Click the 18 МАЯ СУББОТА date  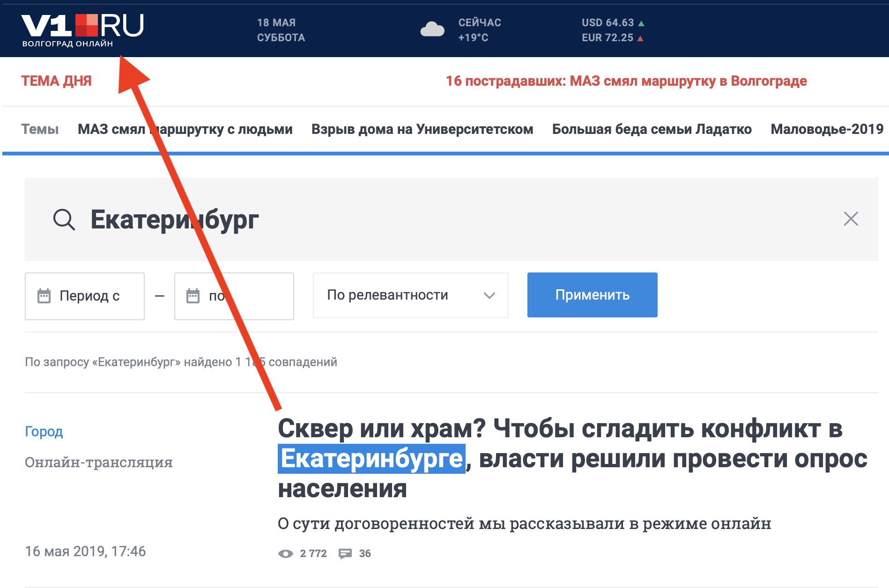pos(281,30)
